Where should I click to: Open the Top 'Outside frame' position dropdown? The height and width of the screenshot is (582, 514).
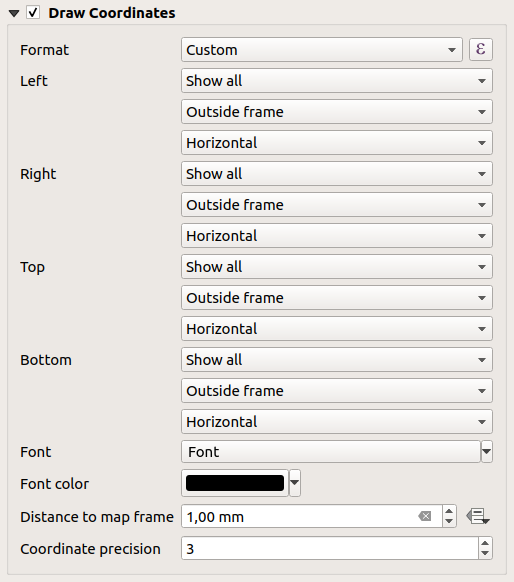click(x=337, y=298)
